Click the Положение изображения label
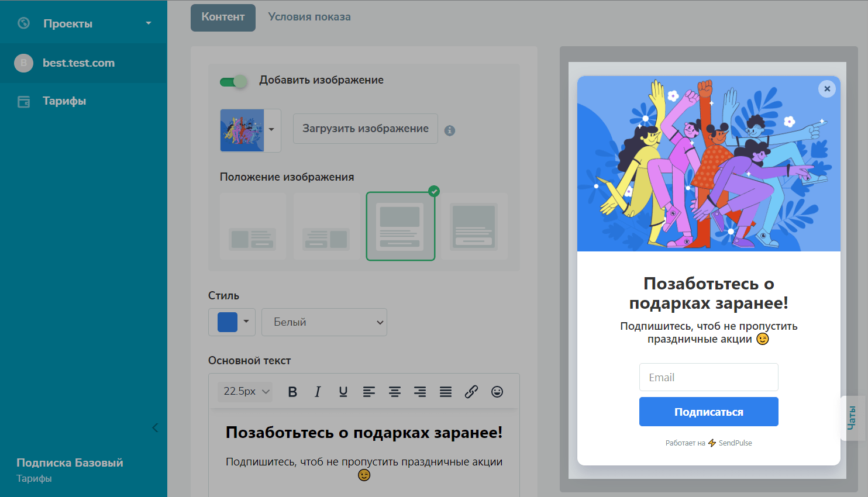The image size is (868, 497). tap(287, 177)
